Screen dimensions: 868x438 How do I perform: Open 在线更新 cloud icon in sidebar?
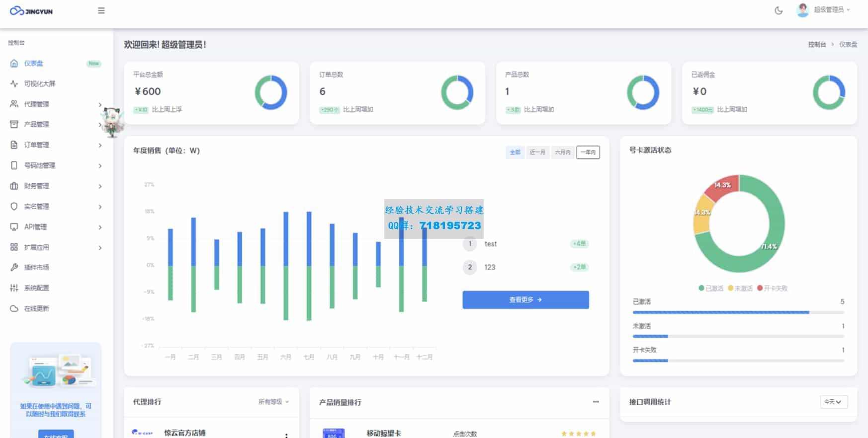coord(14,308)
